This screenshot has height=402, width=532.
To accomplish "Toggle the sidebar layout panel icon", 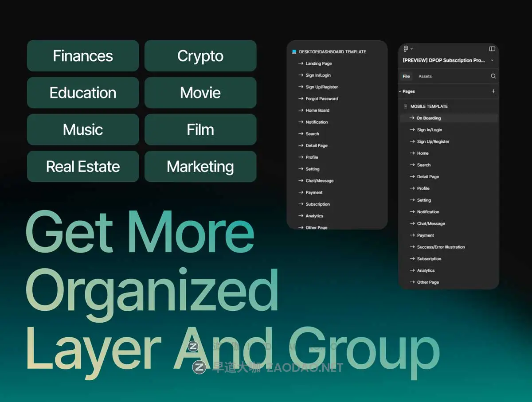I will tap(492, 49).
